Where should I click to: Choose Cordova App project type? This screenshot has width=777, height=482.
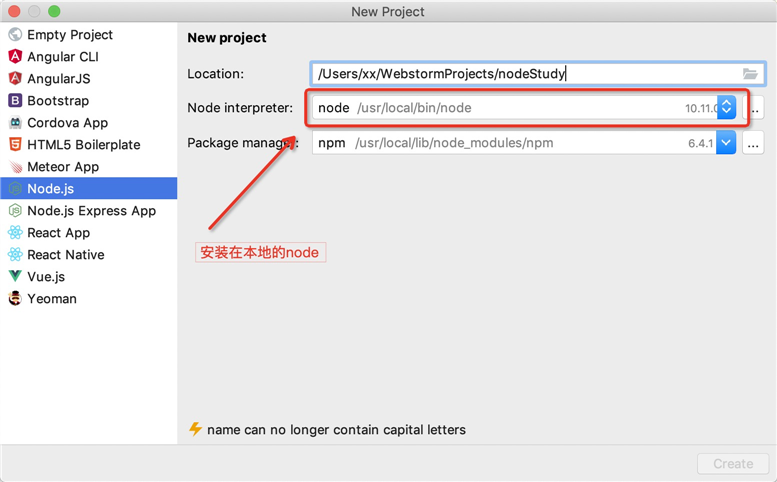(x=67, y=122)
